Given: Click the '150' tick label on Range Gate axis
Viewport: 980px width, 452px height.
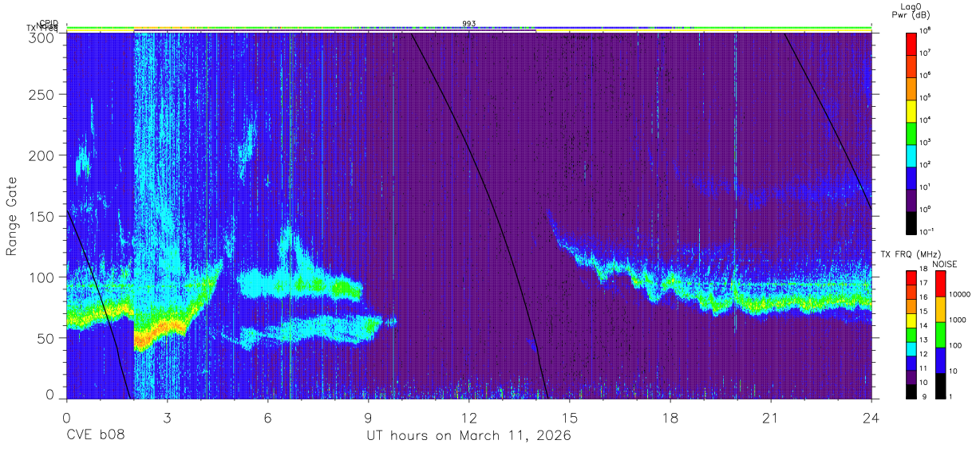Looking at the screenshot, I should tap(41, 216).
